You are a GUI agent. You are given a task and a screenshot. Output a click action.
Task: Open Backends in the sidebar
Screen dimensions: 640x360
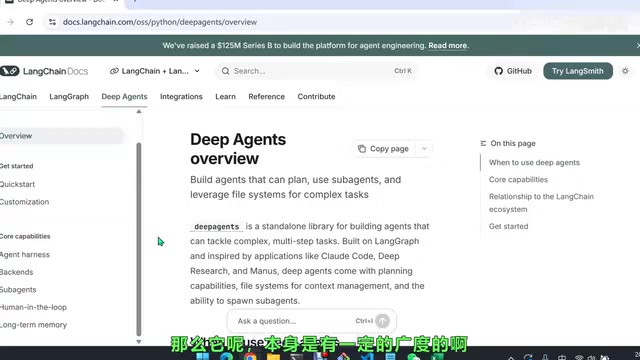(x=17, y=272)
